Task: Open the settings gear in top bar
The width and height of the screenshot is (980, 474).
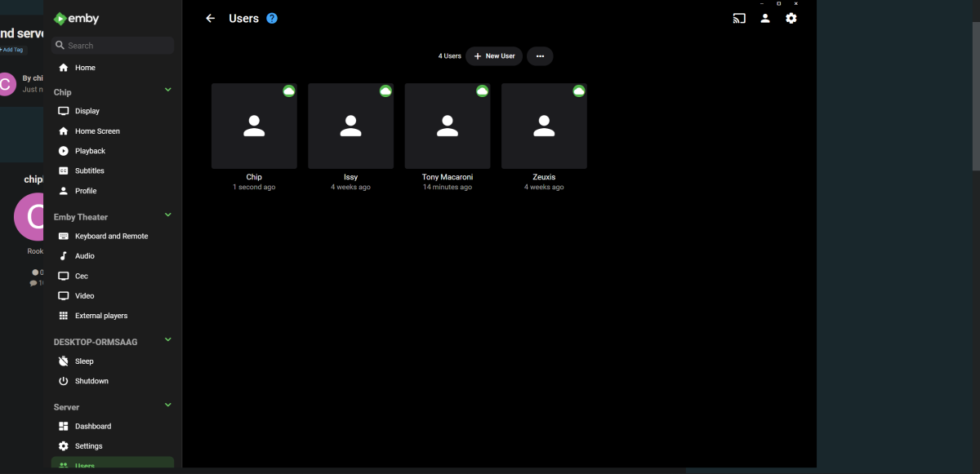Action: click(x=791, y=18)
